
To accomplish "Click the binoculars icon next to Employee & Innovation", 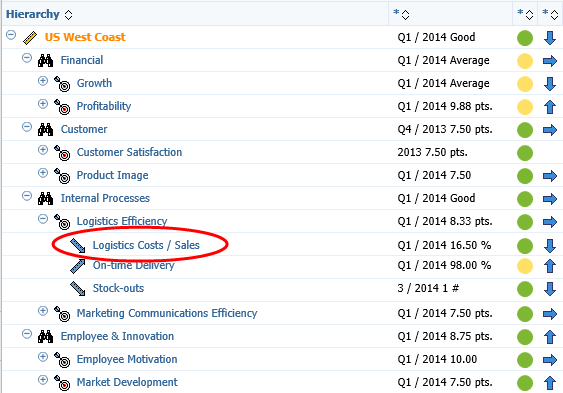I will [45, 337].
